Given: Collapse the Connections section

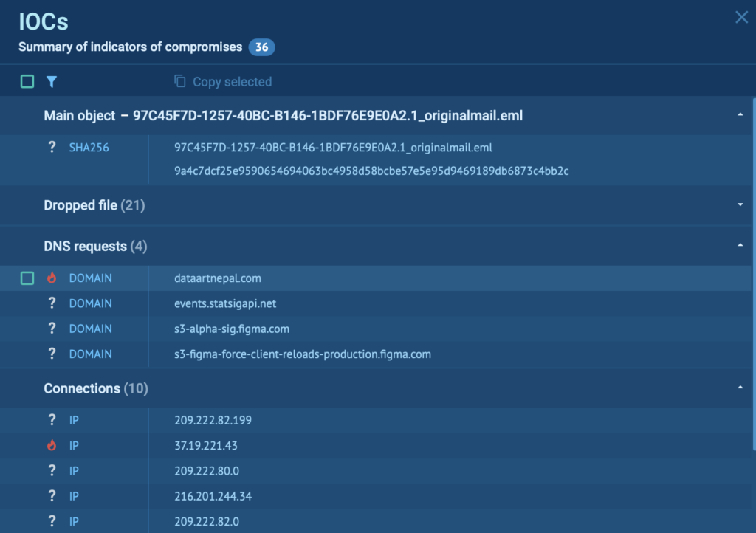Looking at the screenshot, I should pyautogui.click(x=740, y=388).
